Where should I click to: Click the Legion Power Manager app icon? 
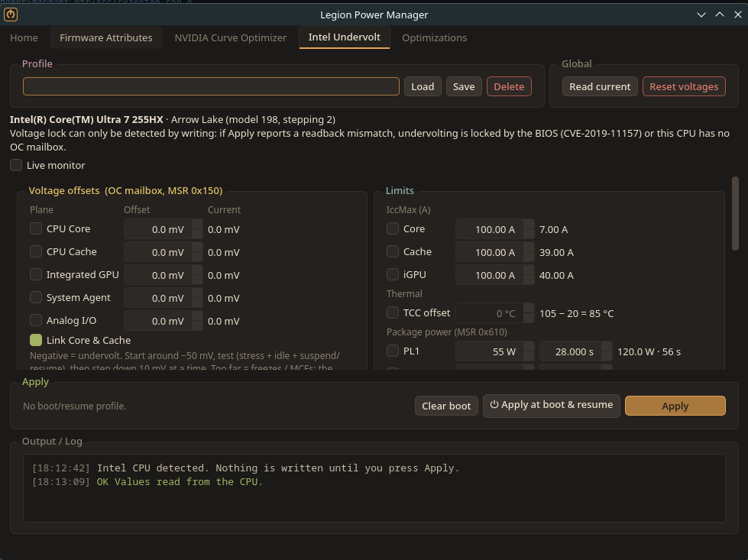pos(11,15)
